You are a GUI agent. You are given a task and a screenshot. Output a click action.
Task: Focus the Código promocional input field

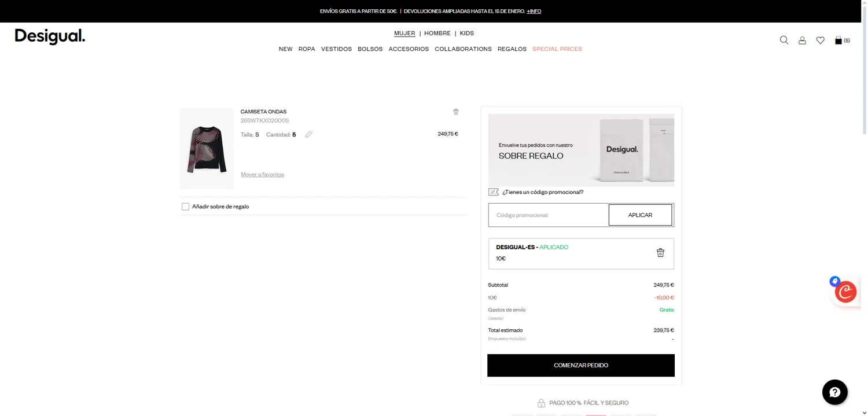click(549, 215)
